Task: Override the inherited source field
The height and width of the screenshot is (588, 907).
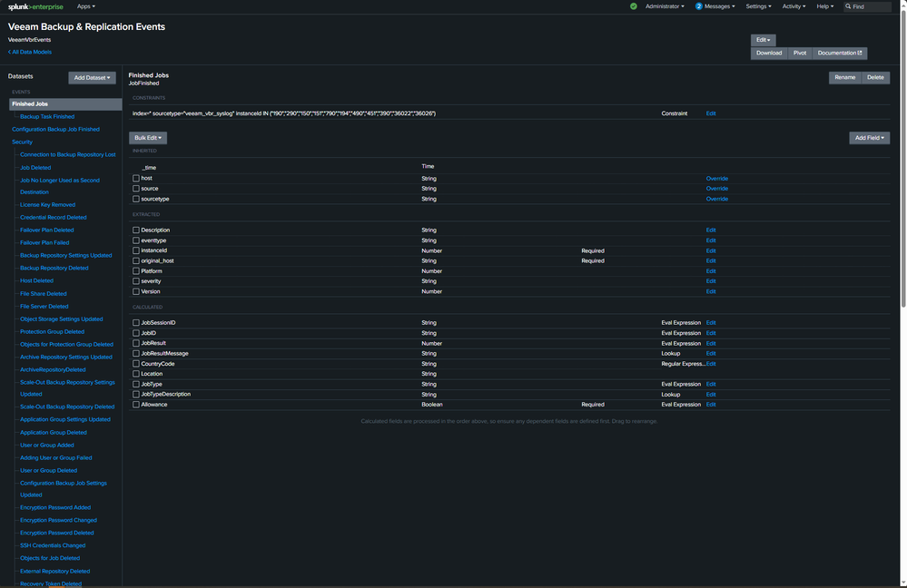Action: pos(716,189)
